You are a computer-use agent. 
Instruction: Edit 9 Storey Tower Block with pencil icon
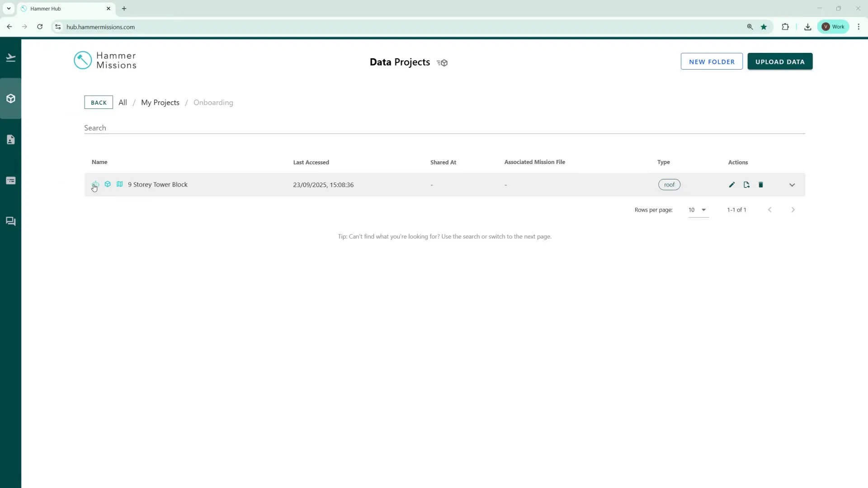tap(732, 185)
